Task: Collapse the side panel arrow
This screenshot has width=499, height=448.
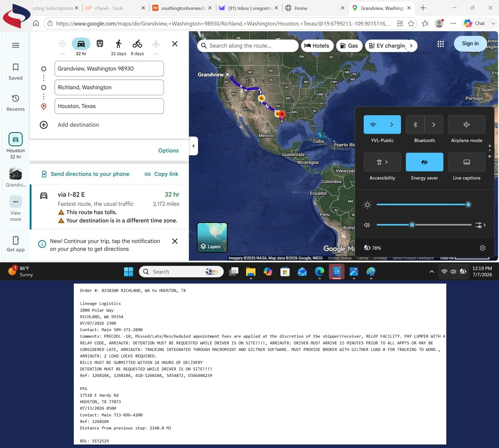Action: coord(193,146)
